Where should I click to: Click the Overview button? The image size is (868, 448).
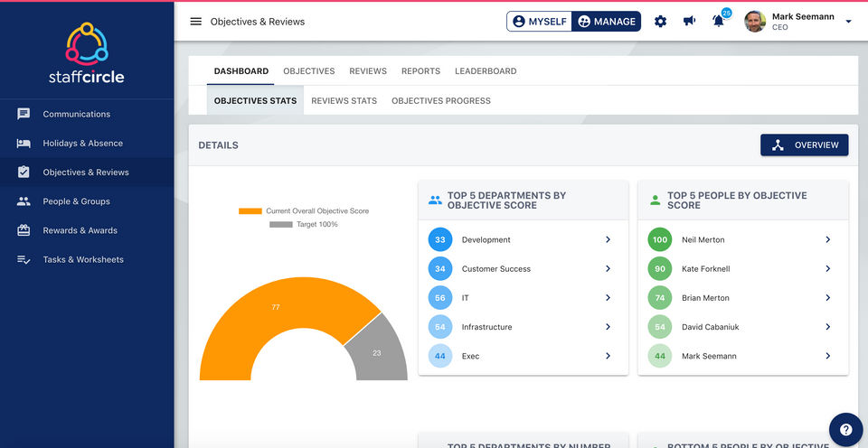[x=804, y=145]
